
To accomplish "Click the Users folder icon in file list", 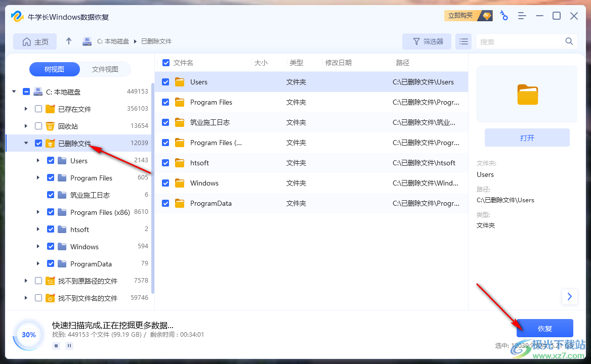I will 180,82.
